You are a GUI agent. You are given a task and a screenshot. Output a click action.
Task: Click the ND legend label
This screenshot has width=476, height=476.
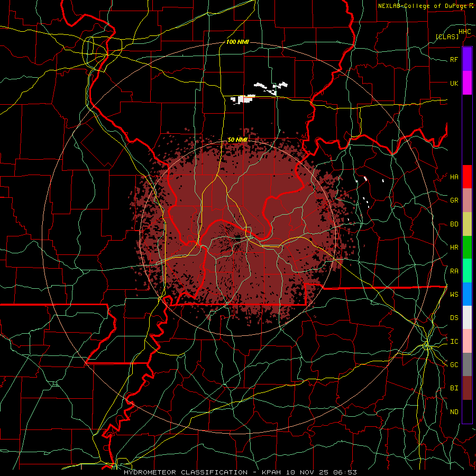pyautogui.click(x=454, y=412)
